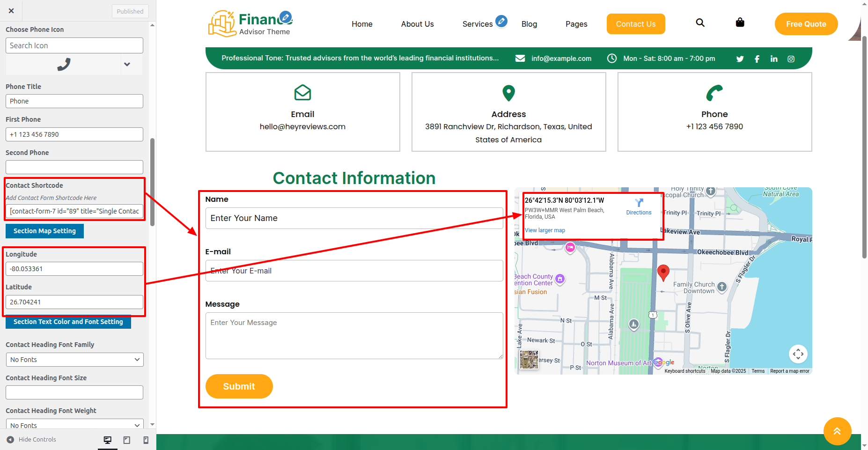The height and width of the screenshot is (450, 868).
Task: Open the Blog menu item
Action: coord(529,24)
